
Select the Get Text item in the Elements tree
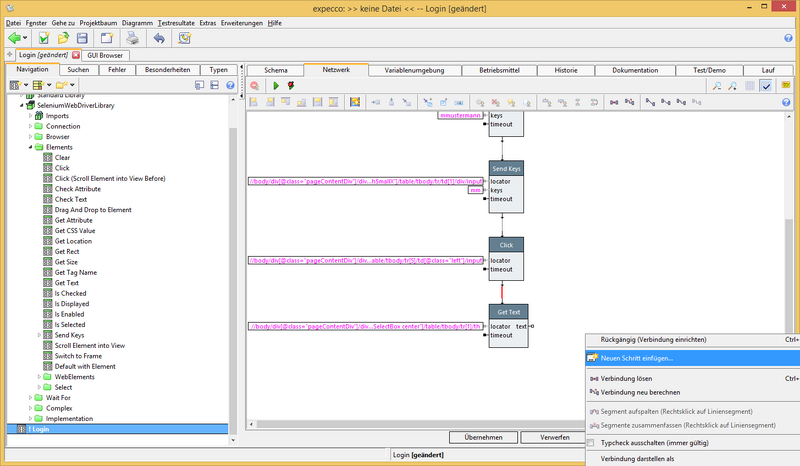67,283
